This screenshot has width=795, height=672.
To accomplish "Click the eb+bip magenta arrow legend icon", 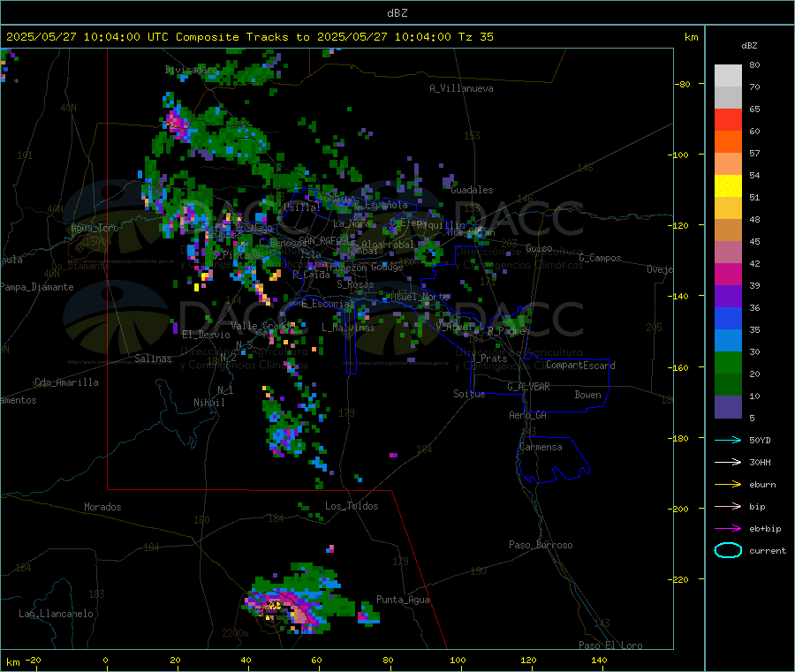I will [x=728, y=529].
